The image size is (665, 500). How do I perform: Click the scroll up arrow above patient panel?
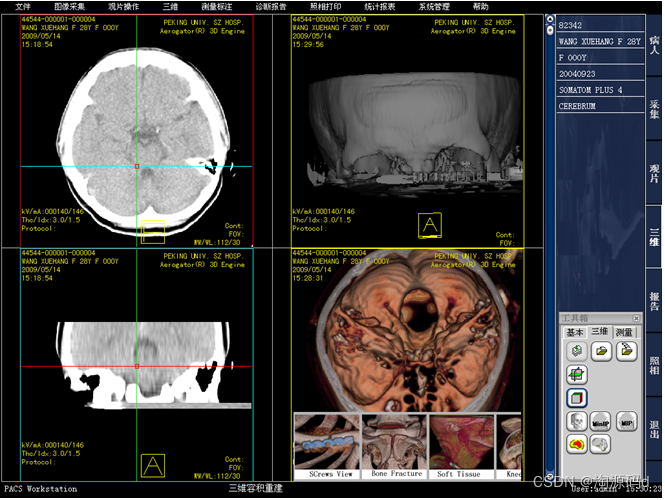(550, 19)
